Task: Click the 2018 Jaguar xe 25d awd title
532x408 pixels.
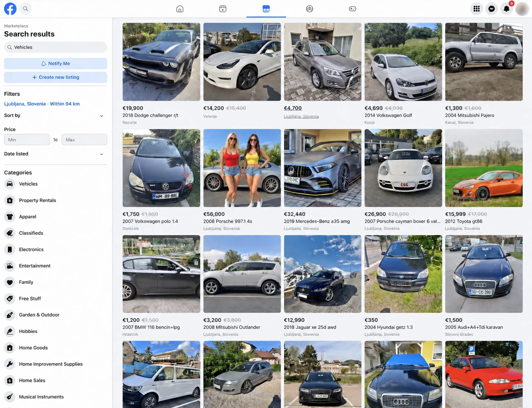Action: (x=310, y=327)
